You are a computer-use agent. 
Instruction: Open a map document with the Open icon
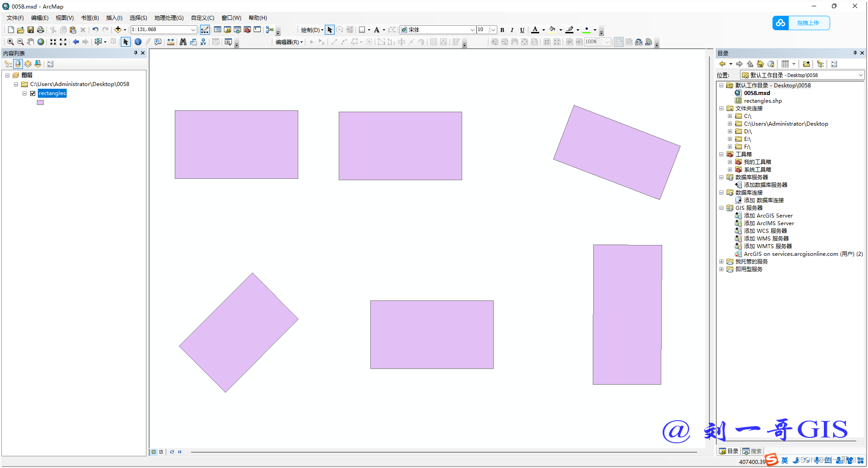pyautogui.click(x=21, y=30)
